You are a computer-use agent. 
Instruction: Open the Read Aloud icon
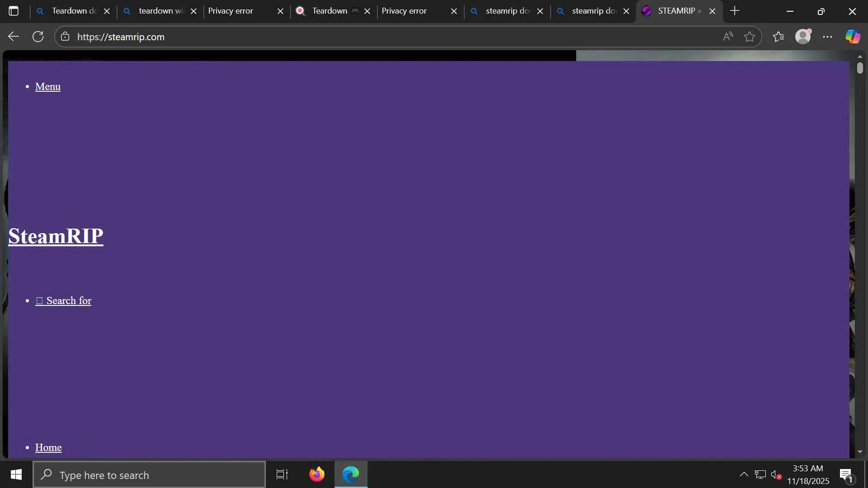727,37
